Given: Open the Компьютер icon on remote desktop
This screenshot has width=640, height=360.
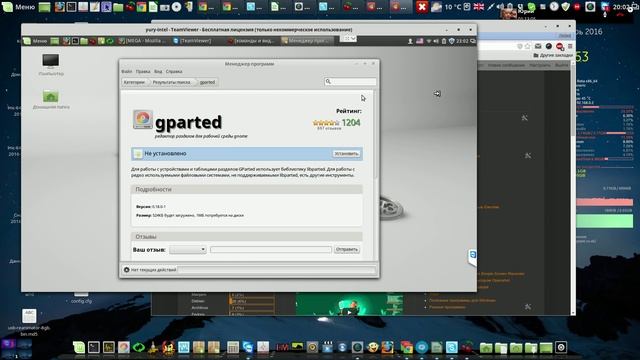Looking at the screenshot, I should point(51,64).
